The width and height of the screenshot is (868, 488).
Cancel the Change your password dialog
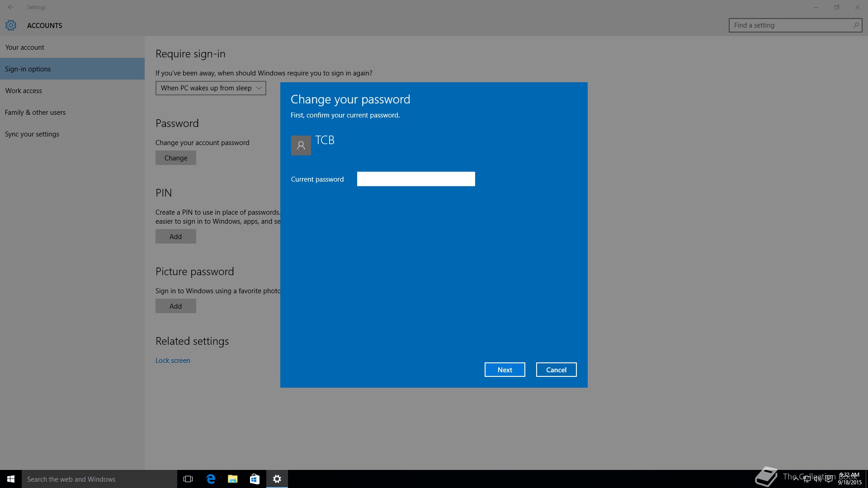coord(556,370)
